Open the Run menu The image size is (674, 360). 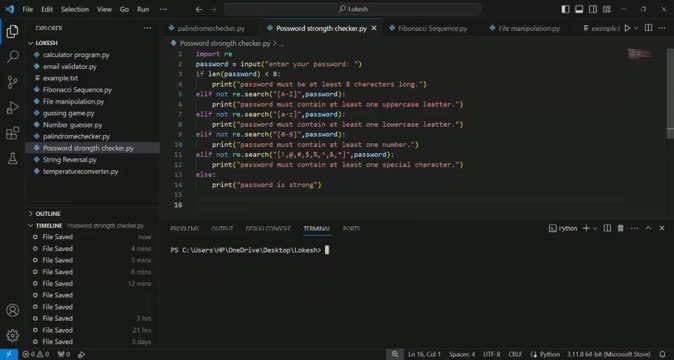tap(143, 9)
